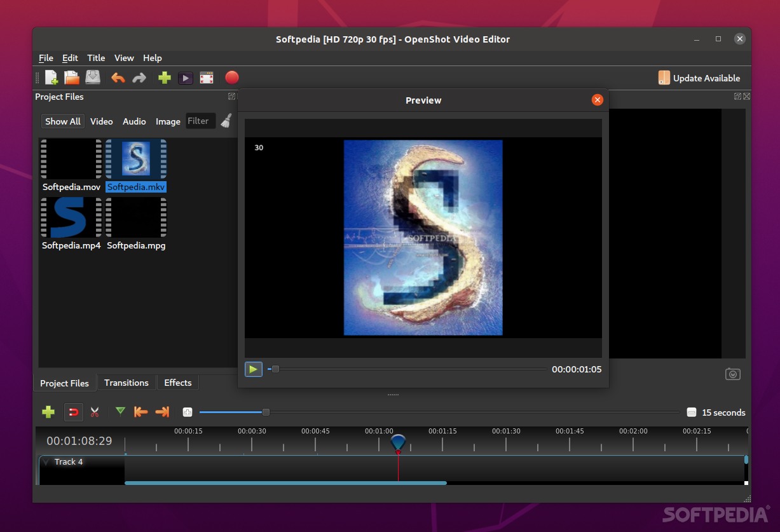Undo the last action
780x532 pixels.
[118, 78]
